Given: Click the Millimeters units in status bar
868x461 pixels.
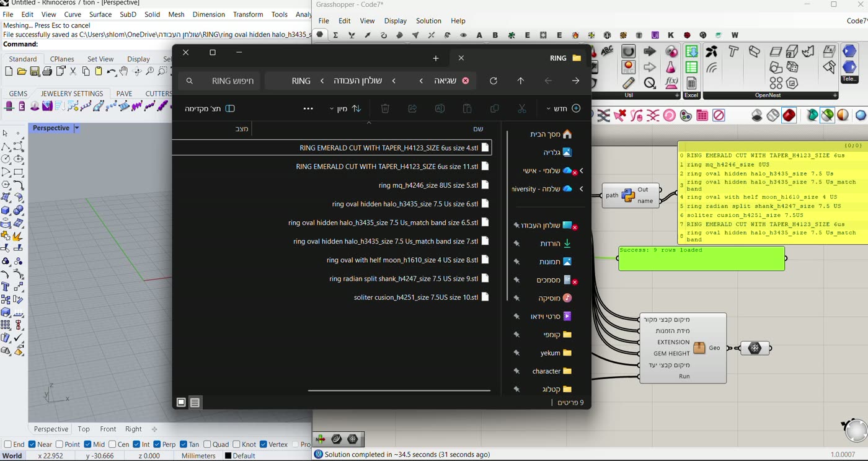Looking at the screenshot, I should click(x=198, y=455).
